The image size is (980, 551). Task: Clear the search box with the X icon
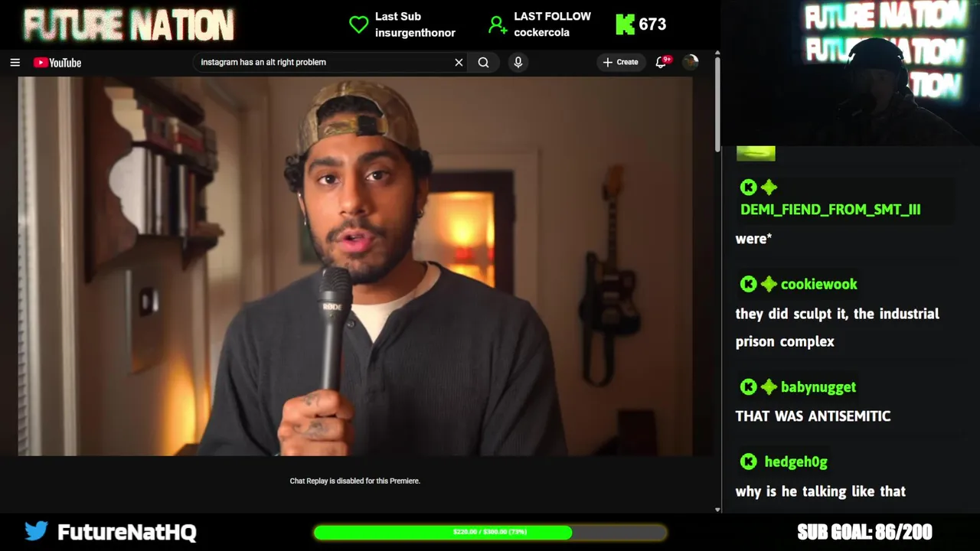point(459,63)
